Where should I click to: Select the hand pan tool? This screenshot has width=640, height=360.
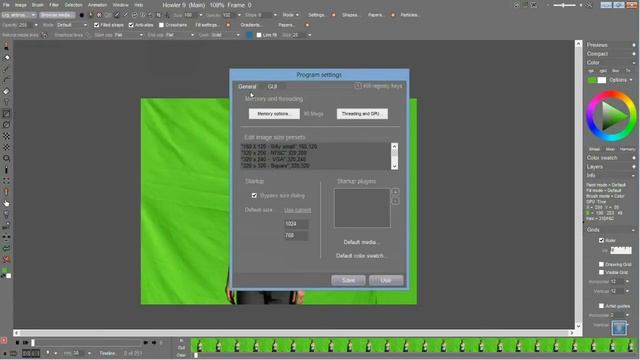tap(6, 203)
